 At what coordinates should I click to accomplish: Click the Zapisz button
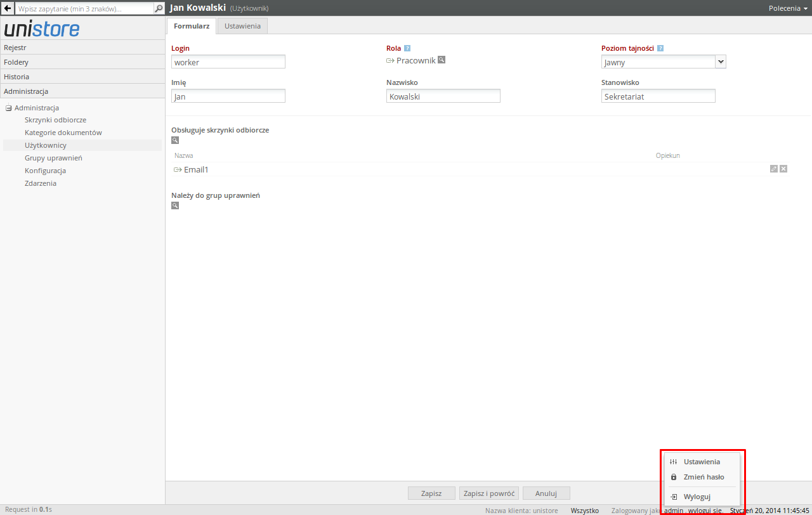(431, 493)
